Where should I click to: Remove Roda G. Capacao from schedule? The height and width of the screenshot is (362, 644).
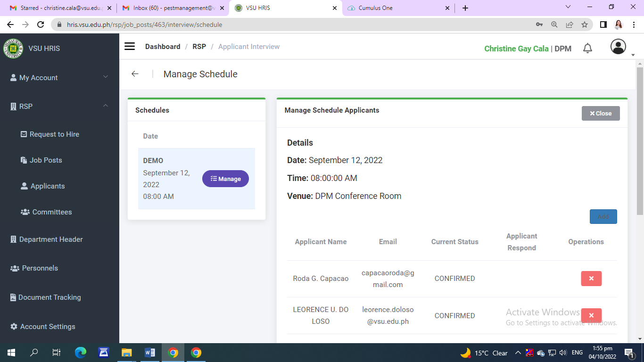[591, 279]
